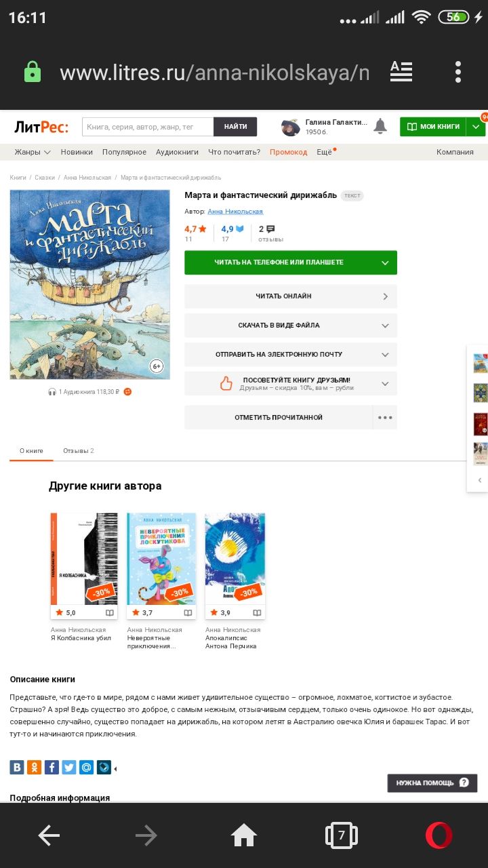Screen dimensions: 488x868
Task: Share book on VK icon
Action: (17, 768)
